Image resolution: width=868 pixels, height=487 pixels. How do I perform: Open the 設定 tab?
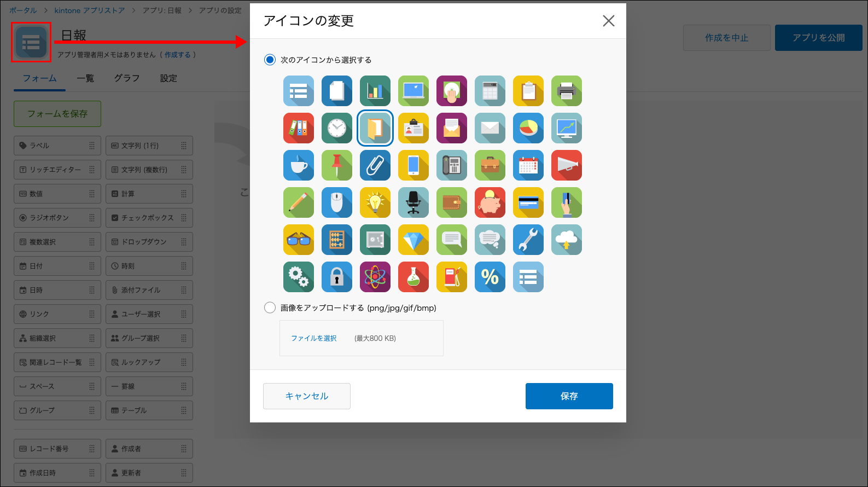[168, 78]
